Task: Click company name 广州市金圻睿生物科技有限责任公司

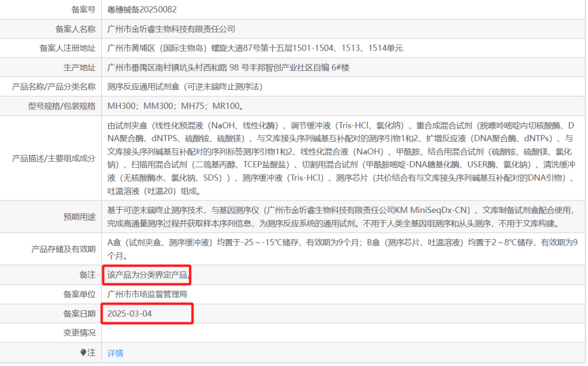Action: (171, 29)
